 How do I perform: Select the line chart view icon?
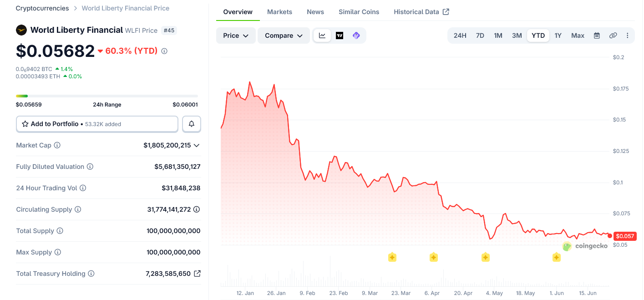(322, 36)
